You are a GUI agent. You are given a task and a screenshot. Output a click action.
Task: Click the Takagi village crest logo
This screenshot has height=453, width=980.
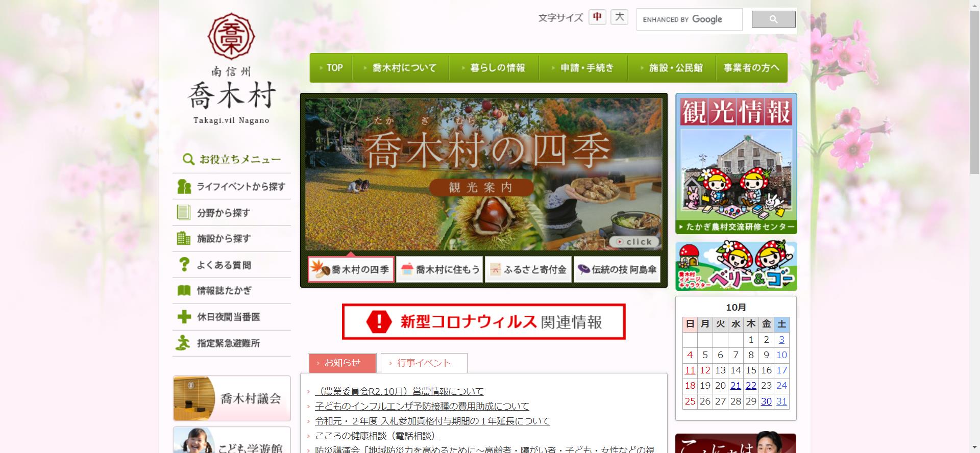point(231,37)
